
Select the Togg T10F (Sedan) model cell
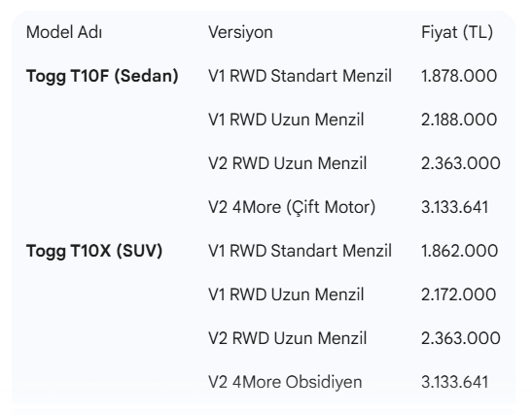pyautogui.click(x=102, y=76)
